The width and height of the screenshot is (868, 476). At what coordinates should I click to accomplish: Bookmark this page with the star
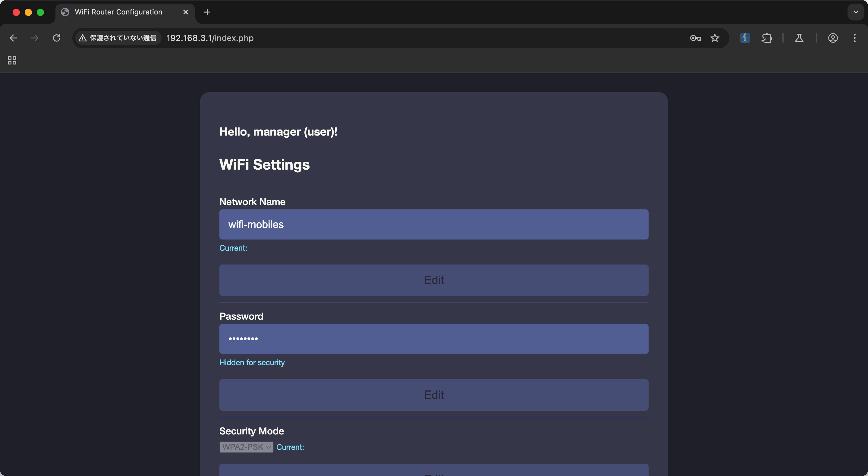[715, 38]
